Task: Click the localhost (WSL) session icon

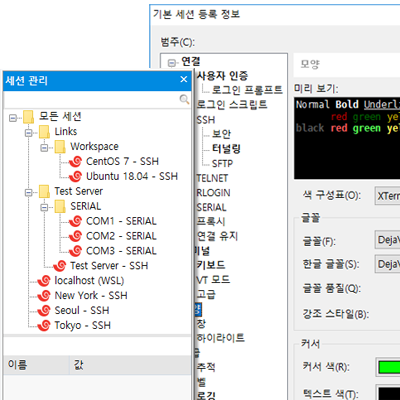Action: 44,281
